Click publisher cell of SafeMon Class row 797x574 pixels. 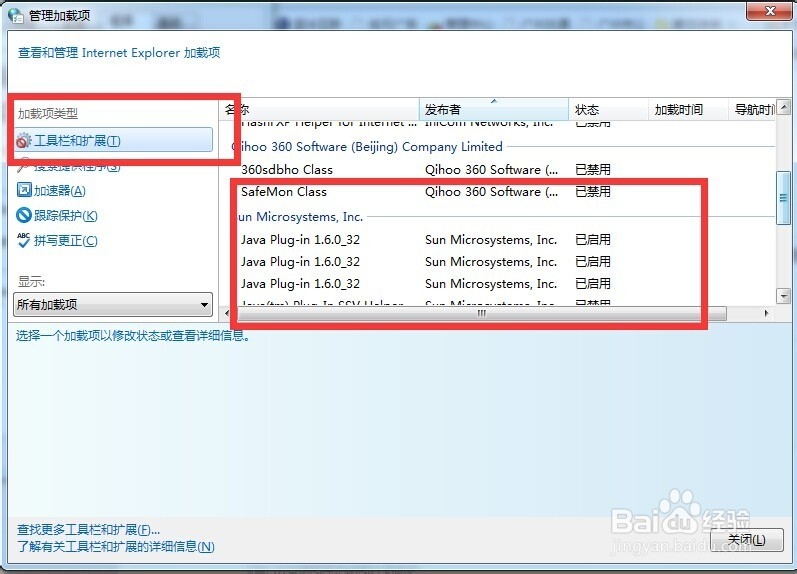click(491, 192)
